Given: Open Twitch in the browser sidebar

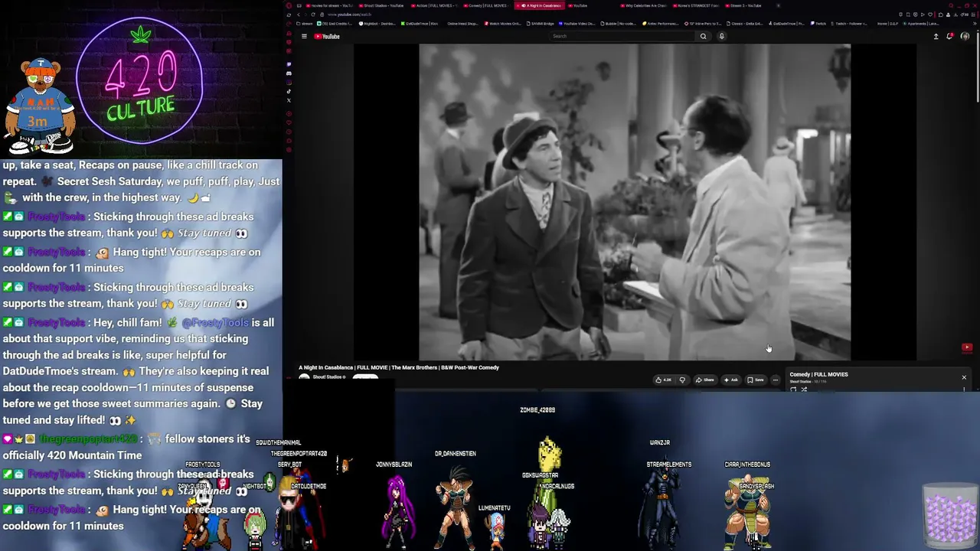Looking at the screenshot, I should pyautogui.click(x=289, y=64).
